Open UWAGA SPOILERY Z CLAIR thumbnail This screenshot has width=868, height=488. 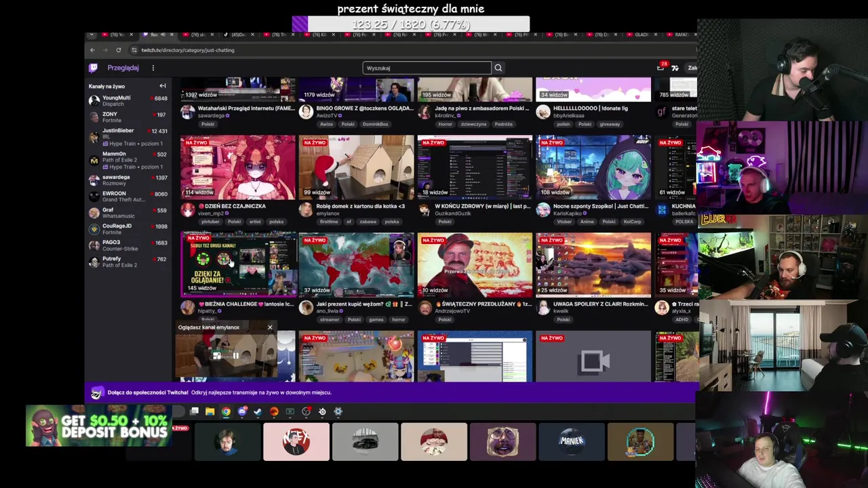tap(593, 265)
